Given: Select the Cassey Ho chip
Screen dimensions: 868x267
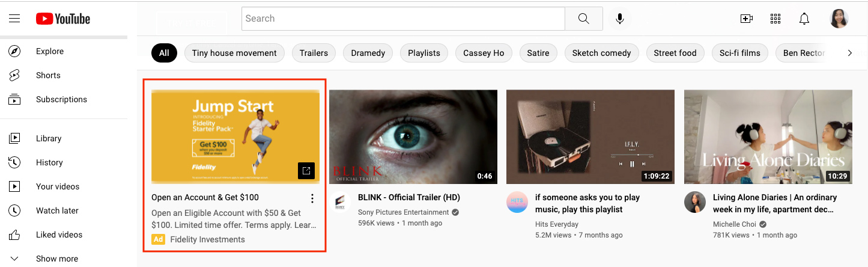Looking at the screenshot, I should click(484, 53).
